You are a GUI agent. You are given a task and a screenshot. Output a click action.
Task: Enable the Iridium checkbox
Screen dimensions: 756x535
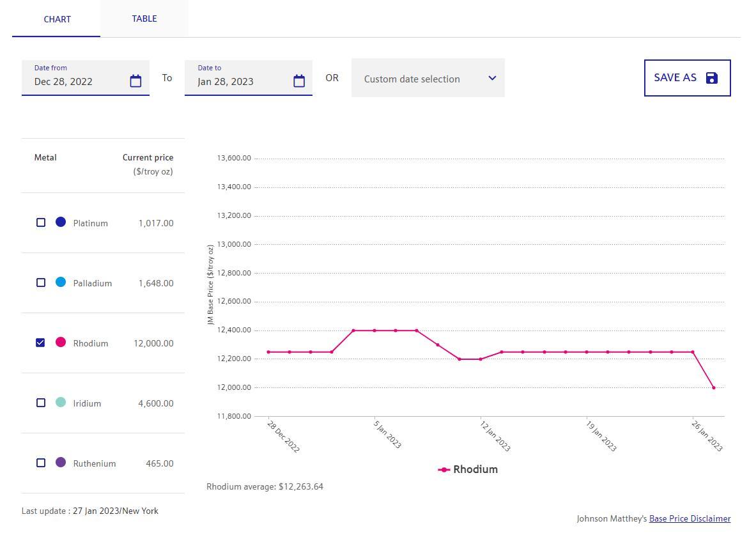(41, 403)
